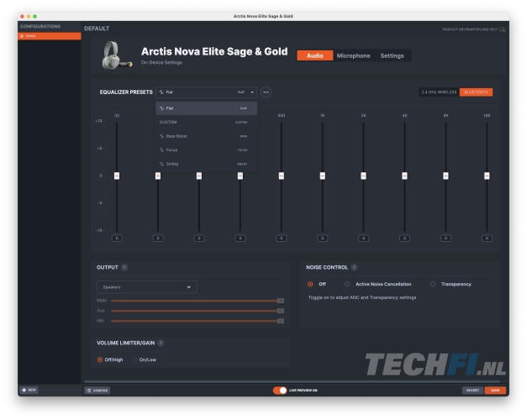Click the horizontal scrollbar above bottom bar

tap(292, 381)
